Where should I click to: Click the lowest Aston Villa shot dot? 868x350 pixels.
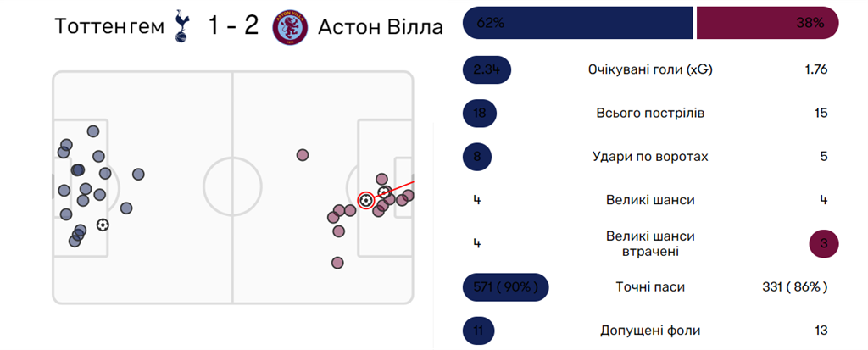tap(337, 263)
